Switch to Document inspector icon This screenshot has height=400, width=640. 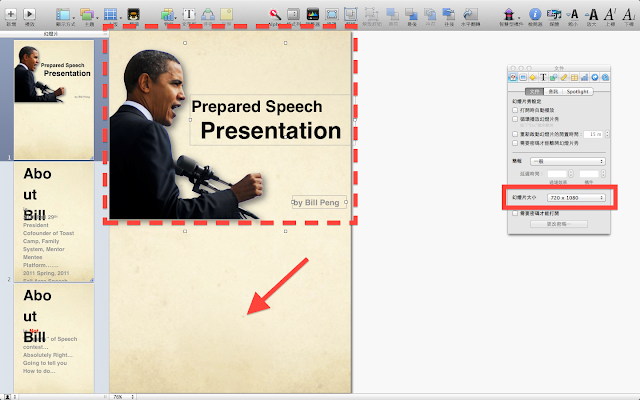click(x=513, y=77)
